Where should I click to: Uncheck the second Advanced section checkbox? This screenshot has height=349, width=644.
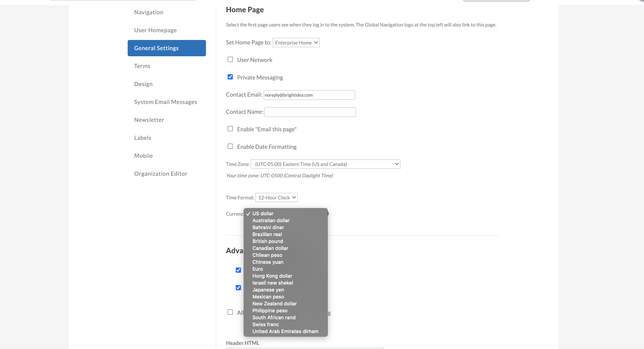(239, 287)
